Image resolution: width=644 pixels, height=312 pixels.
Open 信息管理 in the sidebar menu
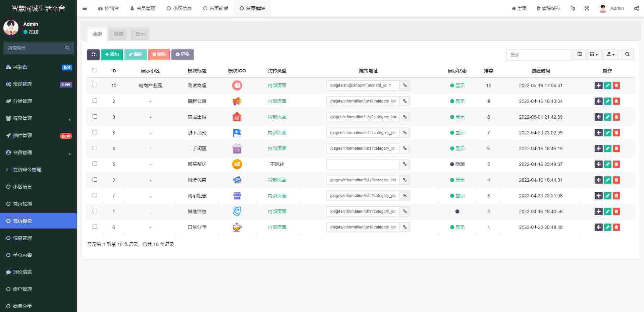(22, 238)
